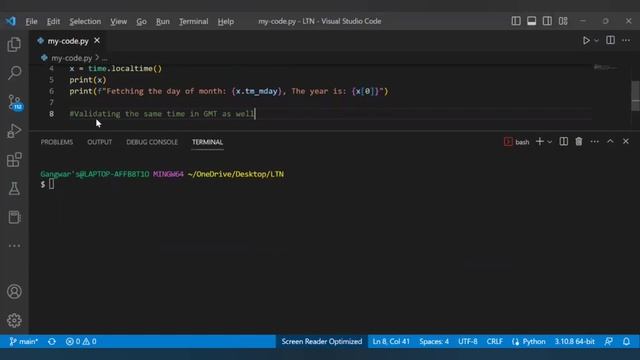Kill the terminal with trash icon
The height and width of the screenshot is (360, 640).
579,141
